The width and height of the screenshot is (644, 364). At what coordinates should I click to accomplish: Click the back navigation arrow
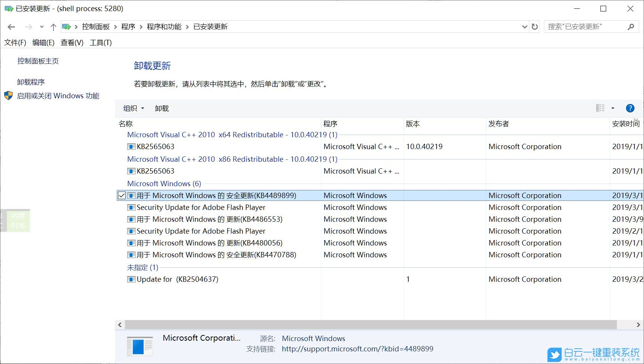[x=11, y=27]
